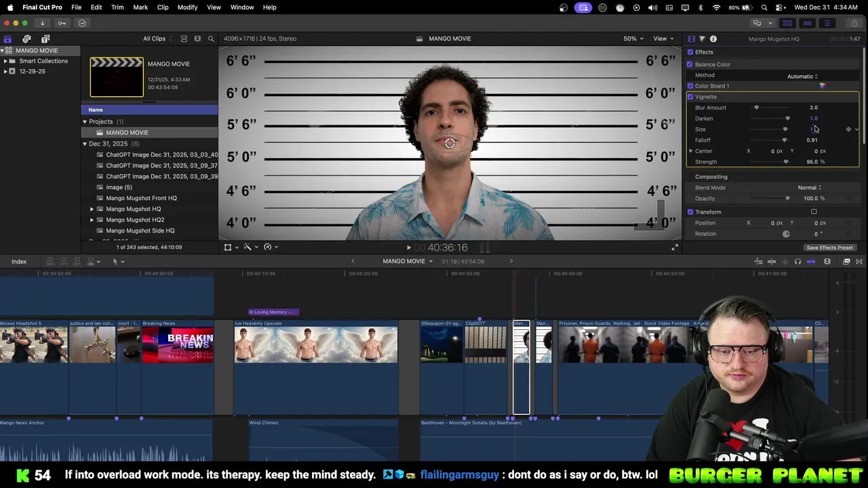Open the Photos and Audio sidebar
The height and width of the screenshot is (488, 868).
click(26, 39)
